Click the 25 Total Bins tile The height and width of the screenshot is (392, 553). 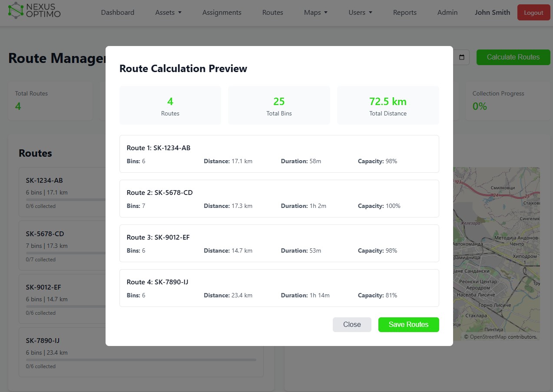[279, 105]
